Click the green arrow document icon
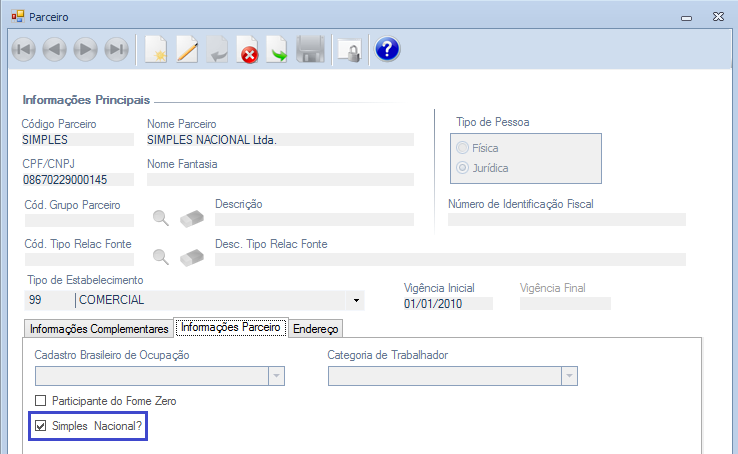 pyautogui.click(x=277, y=49)
